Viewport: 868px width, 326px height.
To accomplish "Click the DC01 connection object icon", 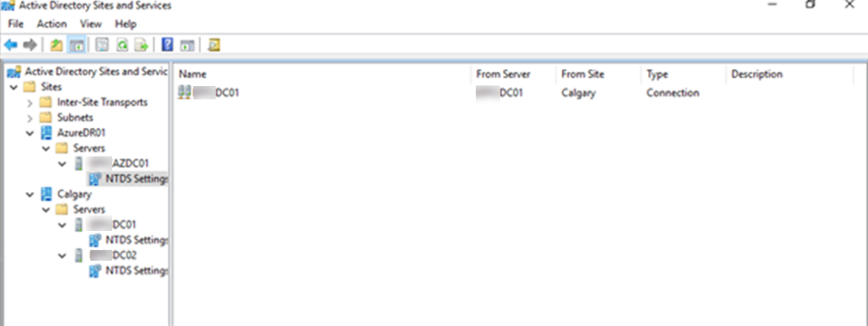I will [x=184, y=92].
